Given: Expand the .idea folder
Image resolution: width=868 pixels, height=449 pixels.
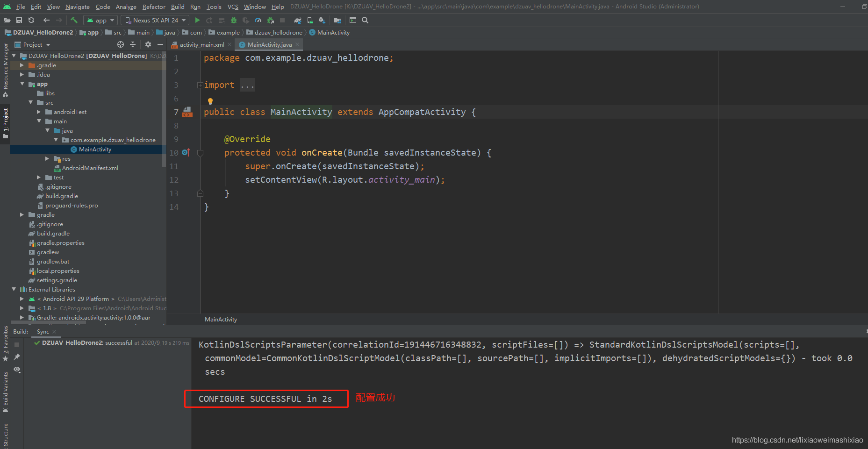Looking at the screenshot, I should (x=22, y=75).
